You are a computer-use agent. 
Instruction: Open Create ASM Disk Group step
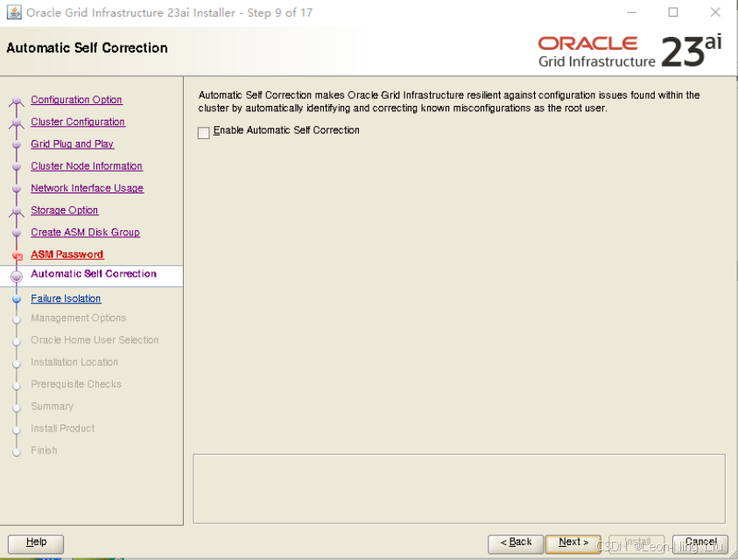(x=85, y=233)
